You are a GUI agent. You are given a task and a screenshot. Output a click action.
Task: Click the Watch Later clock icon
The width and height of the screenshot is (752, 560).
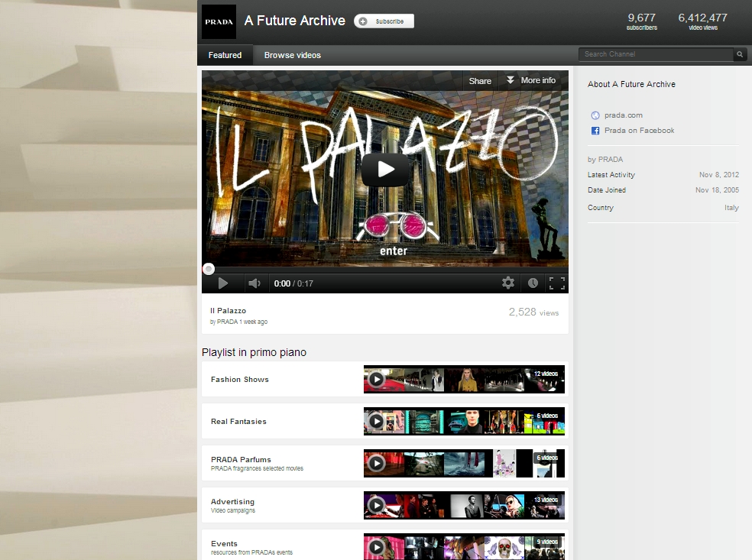tap(533, 283)
